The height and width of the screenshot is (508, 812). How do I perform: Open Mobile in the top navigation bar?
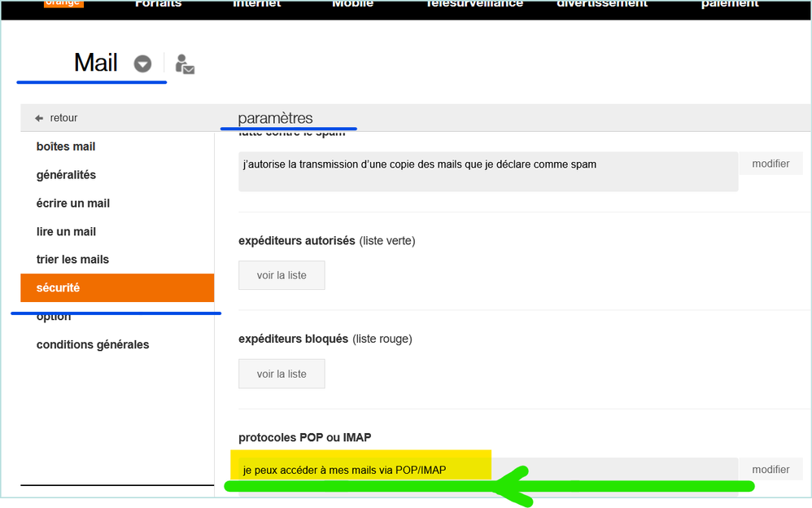[352, 4]
